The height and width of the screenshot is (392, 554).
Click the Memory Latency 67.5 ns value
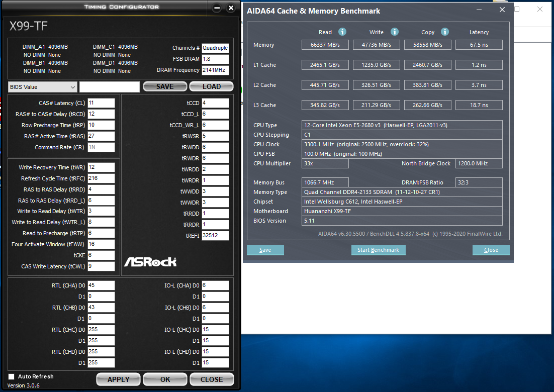[x=479, y=45]
